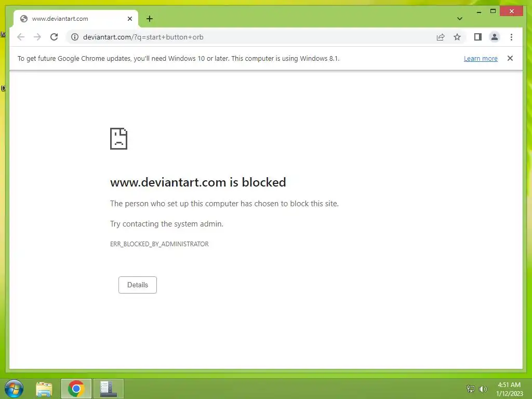View site information icon in address bar
532x399 pixels.
(x=75, y=37)
